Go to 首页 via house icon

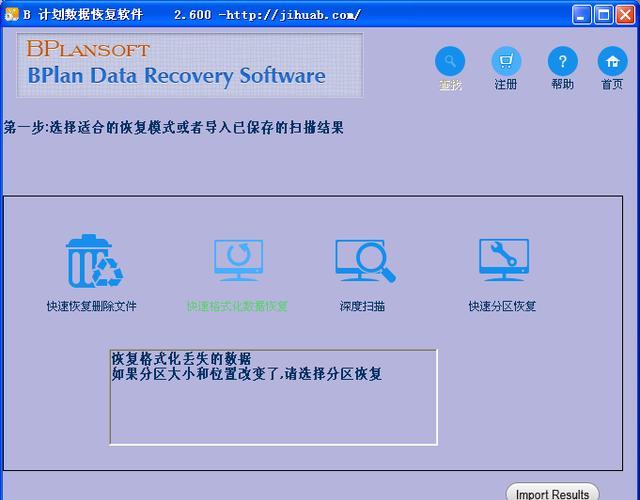[x=612, y=62]
